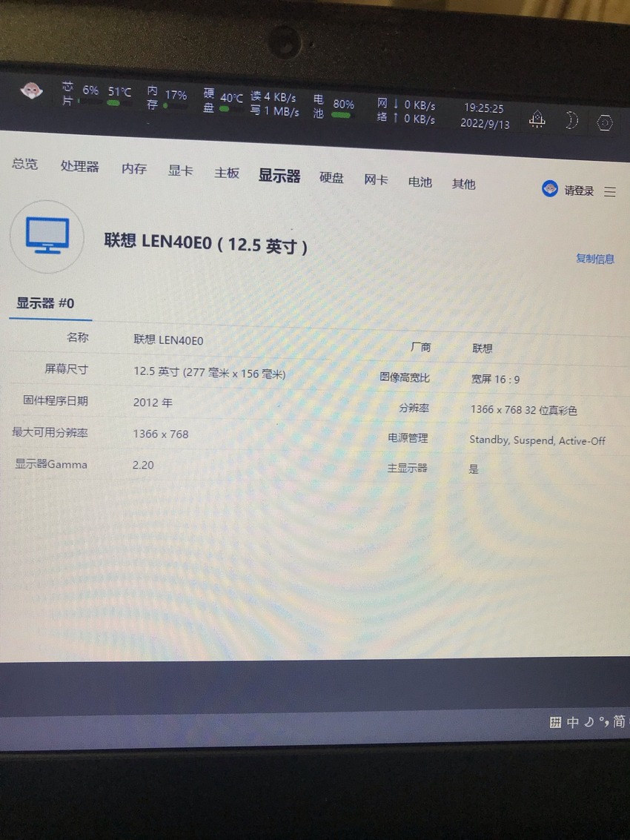630x840 pixels.
Task: Click the 厂商 value 联想
Action: (x=483, y=348)
